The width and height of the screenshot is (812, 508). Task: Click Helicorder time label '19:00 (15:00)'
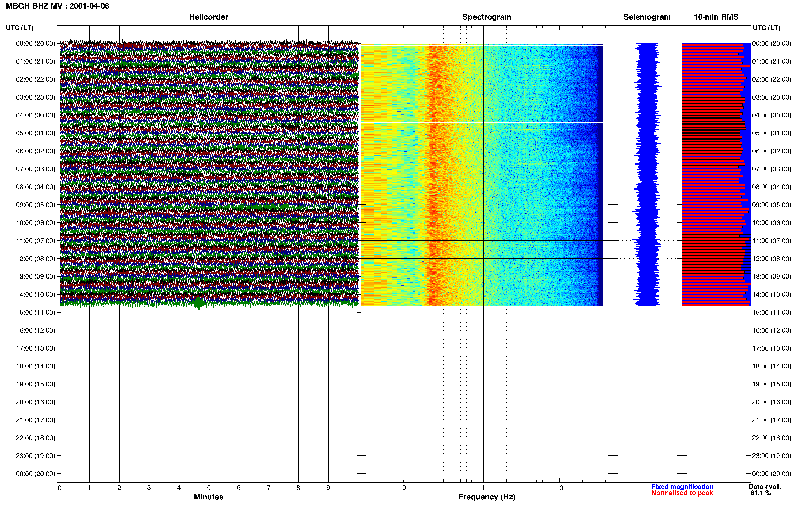[x=36, y=384]
